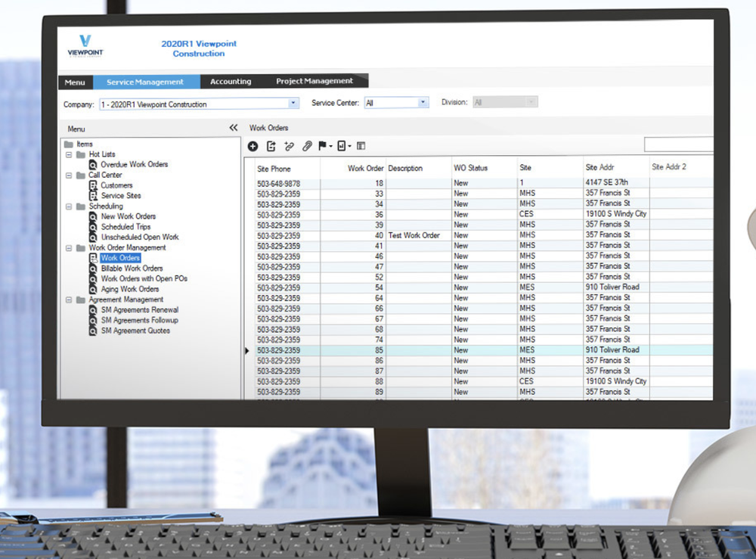Click the flag icon in the toolbar

pos(323,146)
